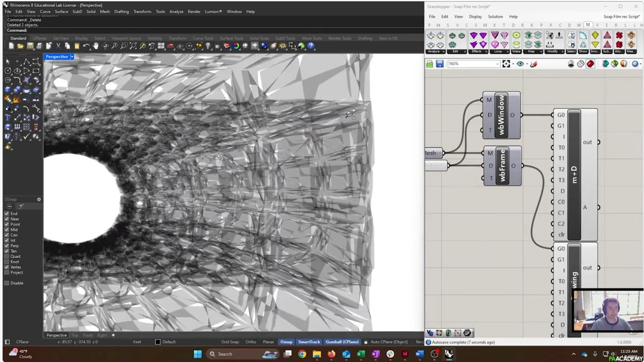Enable the Quad osnap checkbox

pos(6,257)
